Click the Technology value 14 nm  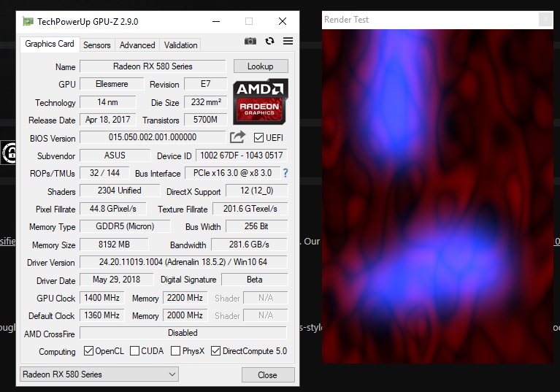pyautogui.click(x=108, y=102)
